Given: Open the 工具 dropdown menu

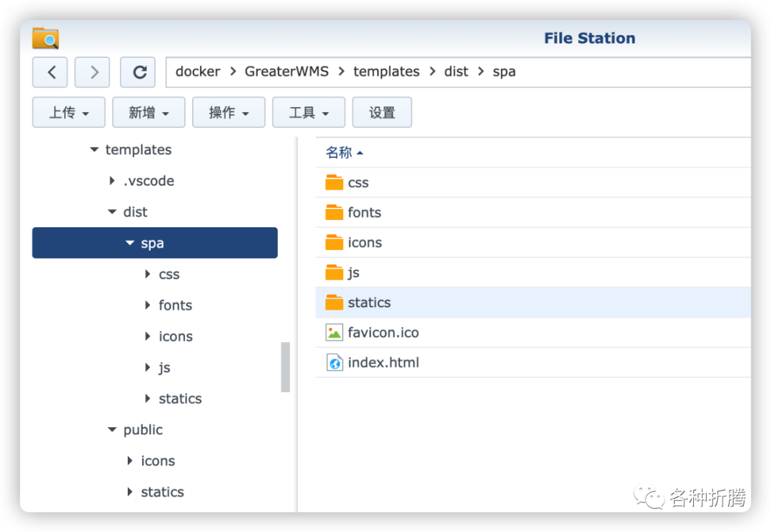Looking at the screenshot, I should [308, 113].
